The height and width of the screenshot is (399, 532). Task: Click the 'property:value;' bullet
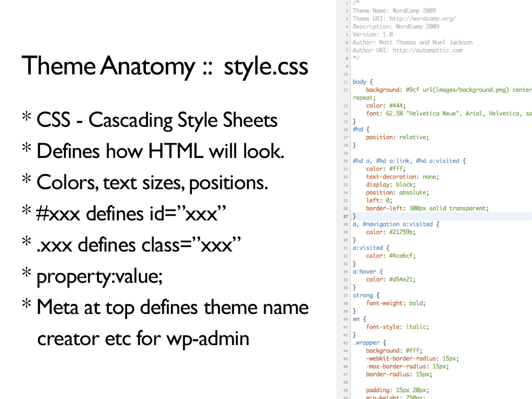tap(99, 277)
